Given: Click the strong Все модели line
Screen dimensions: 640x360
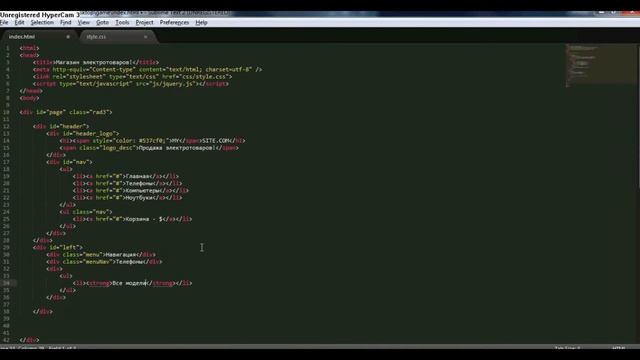Looking at the screenshot, I should tap(133, 283).
